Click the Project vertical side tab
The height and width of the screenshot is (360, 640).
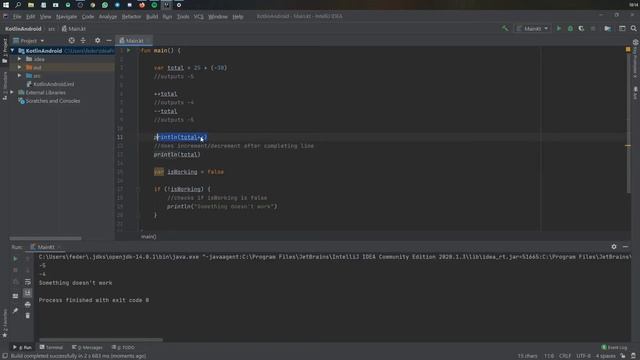[x=5, y=50]
